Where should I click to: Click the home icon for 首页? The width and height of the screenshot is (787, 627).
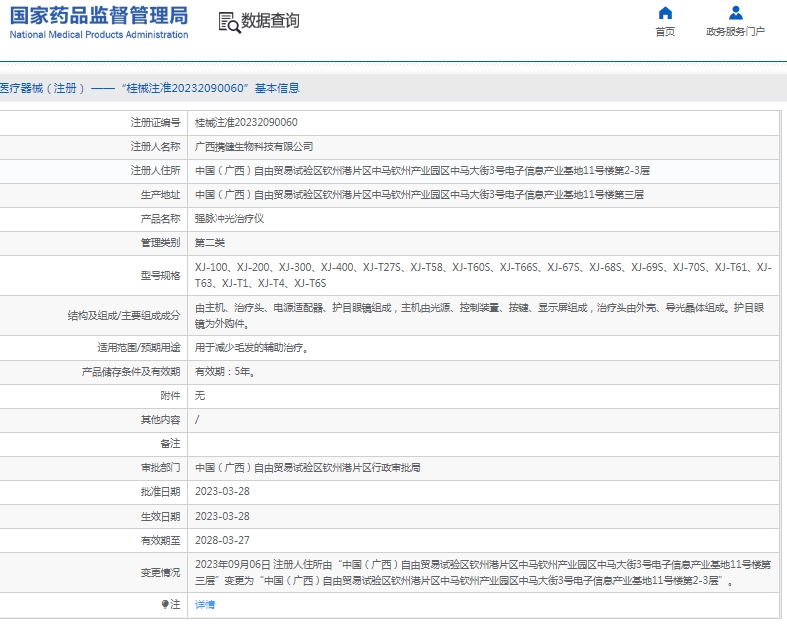(665, 13)
